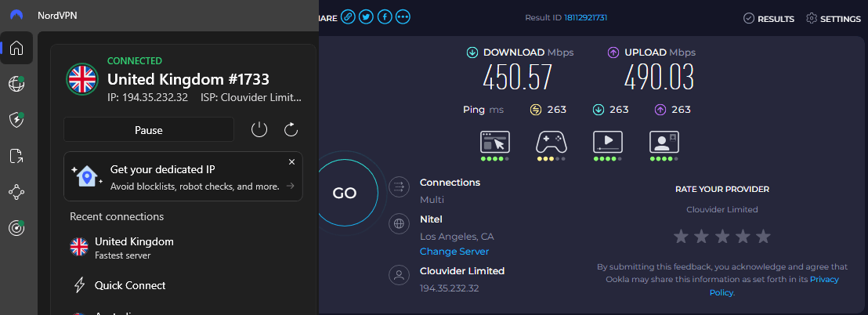The image size is (868, 315).
Task: Open the Threat Protection shield sidebar icon
Action: click(x=16, y=120)
